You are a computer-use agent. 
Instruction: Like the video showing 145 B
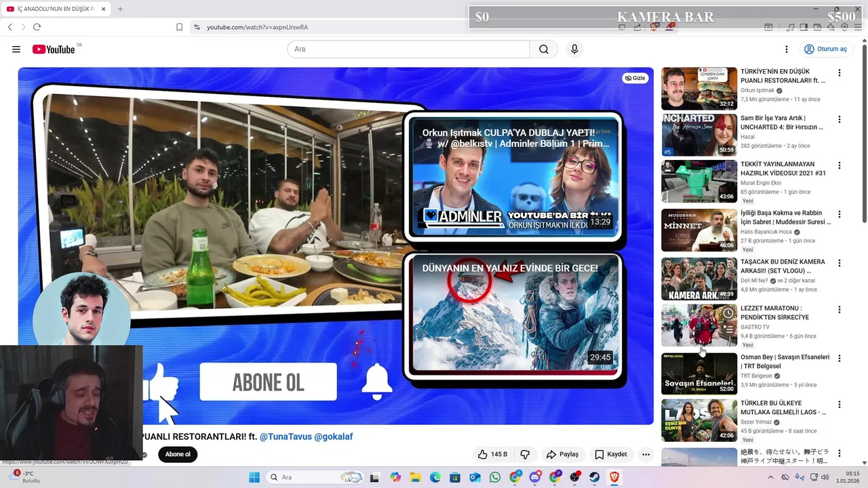tap(492, 454)
